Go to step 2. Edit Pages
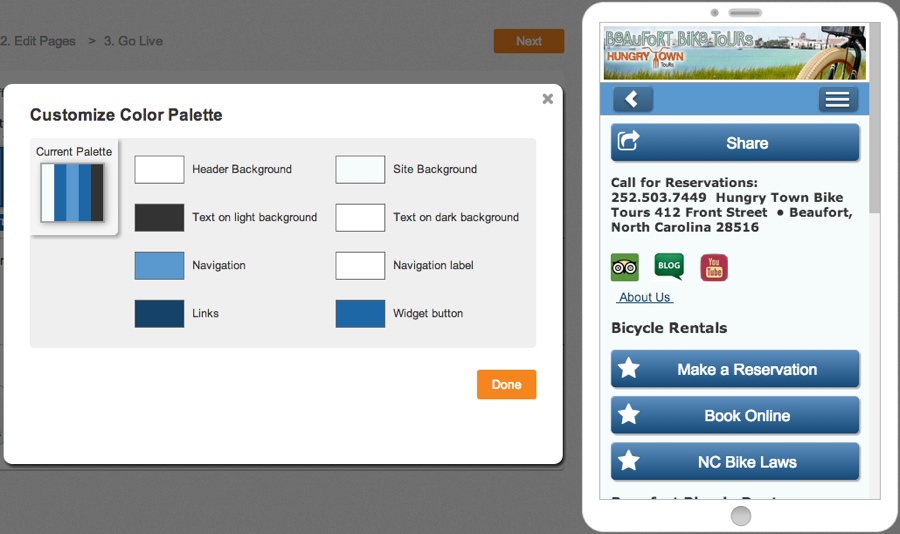This screenshot has height=534, width=900. tap(38, 41)
